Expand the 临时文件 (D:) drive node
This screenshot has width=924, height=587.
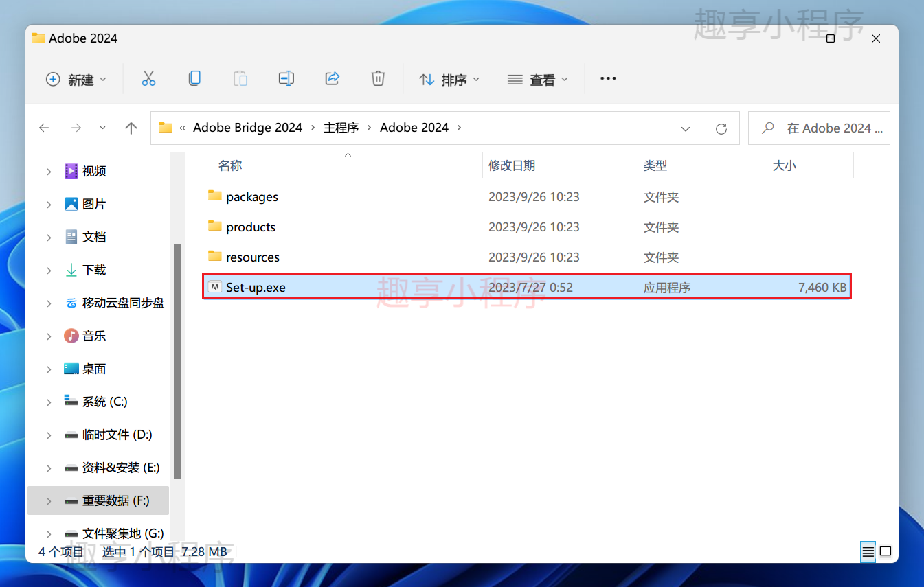(49, 435)
